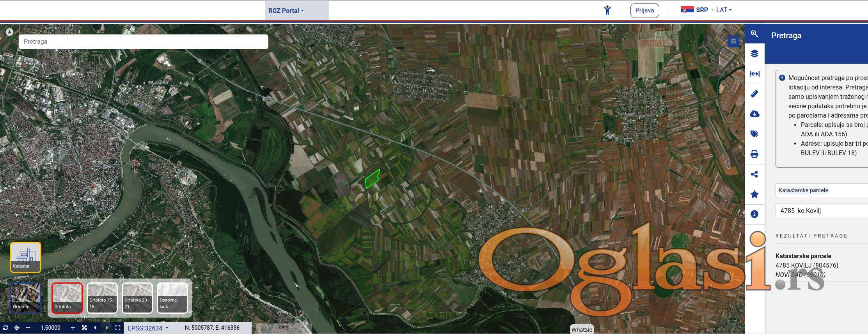Viewport: 868px width, 334px height.
Task: Click the Prijava login button
Action: (x=644, y=10)
